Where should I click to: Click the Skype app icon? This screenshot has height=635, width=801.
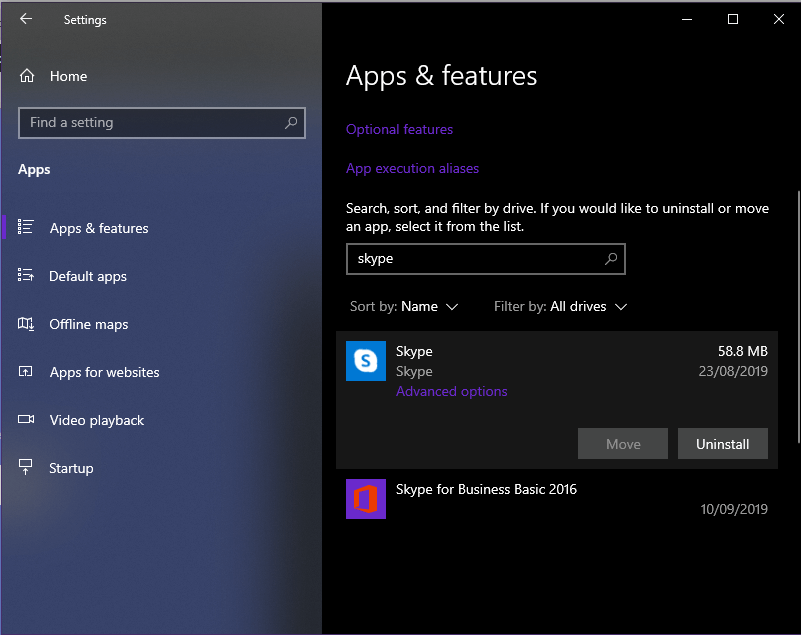pyautogui.click(x=366, y=361)
